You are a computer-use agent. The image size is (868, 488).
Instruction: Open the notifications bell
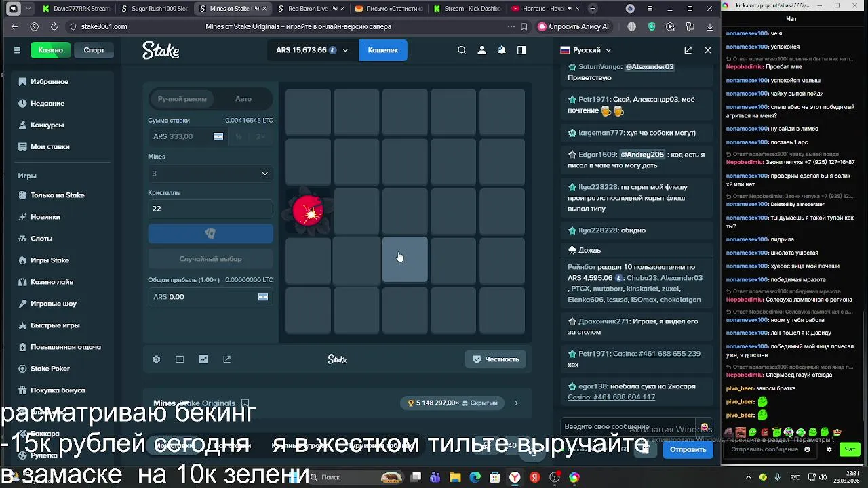(x=502, y=50)
